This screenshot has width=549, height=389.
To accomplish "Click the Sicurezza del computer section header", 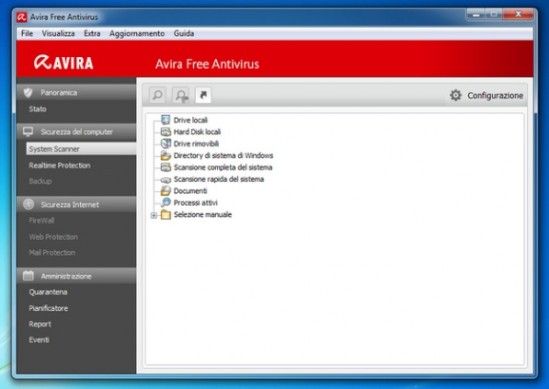I will 76,132.
